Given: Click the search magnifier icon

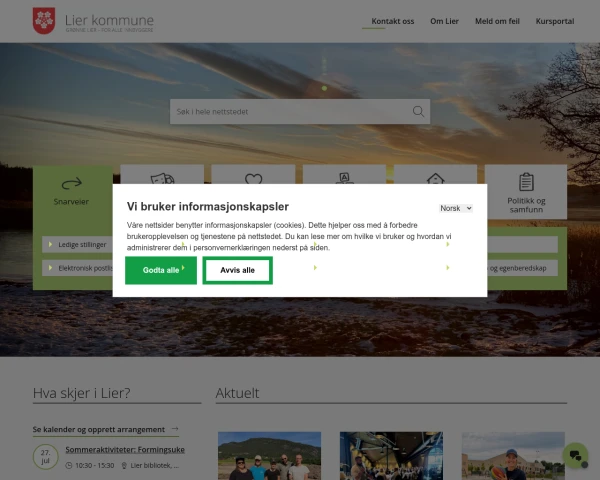Looking at the screenshot, I should click(418, 111).
